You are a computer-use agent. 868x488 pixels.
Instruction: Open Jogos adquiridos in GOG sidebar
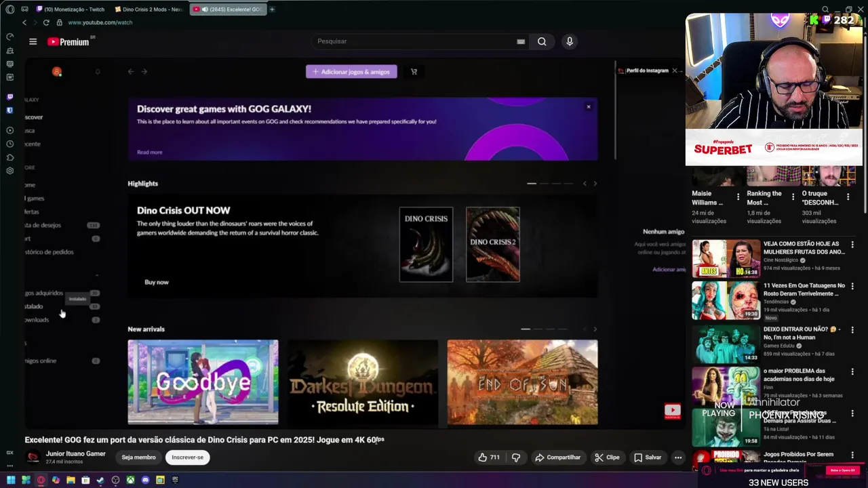point(44,293)
